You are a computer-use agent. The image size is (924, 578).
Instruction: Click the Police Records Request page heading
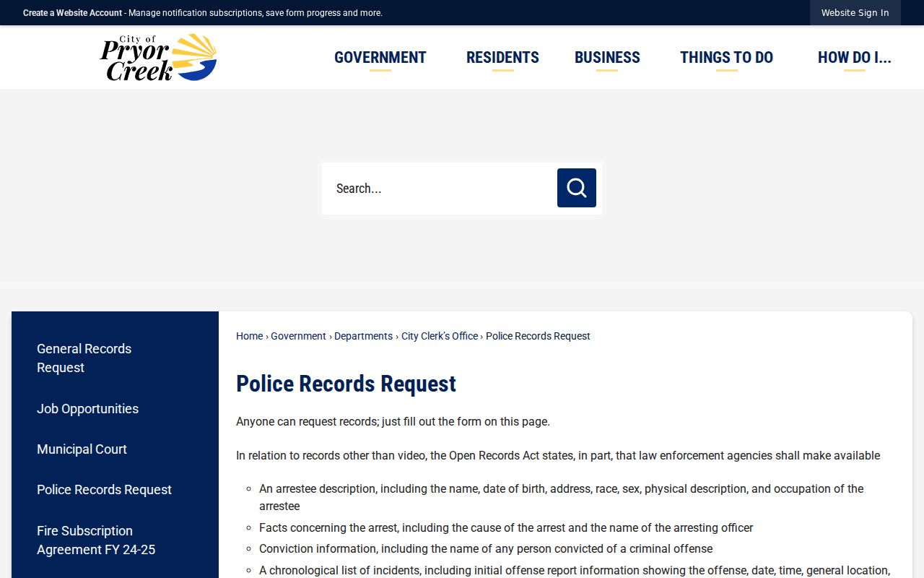[x=346, y=384]
